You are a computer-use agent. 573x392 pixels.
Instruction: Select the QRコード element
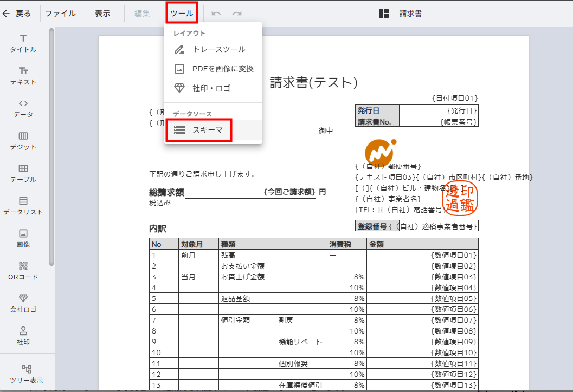click(23, 271)
